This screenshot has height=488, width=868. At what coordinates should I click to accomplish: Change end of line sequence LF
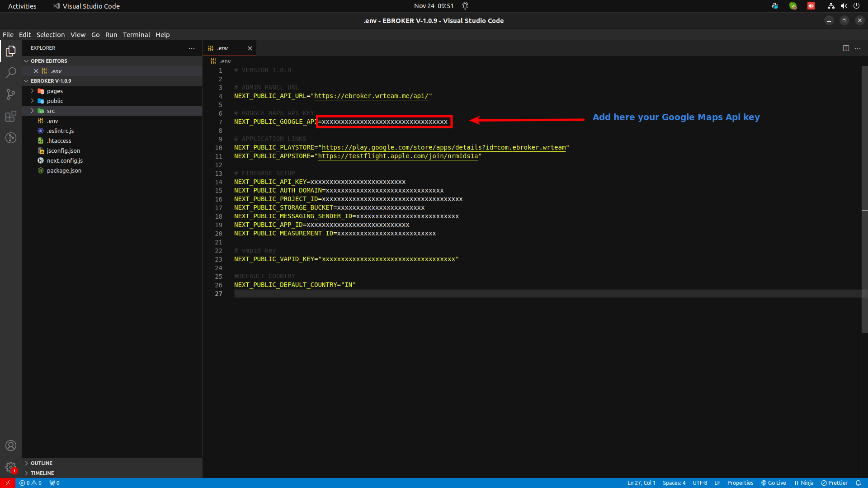pos(717,483)
